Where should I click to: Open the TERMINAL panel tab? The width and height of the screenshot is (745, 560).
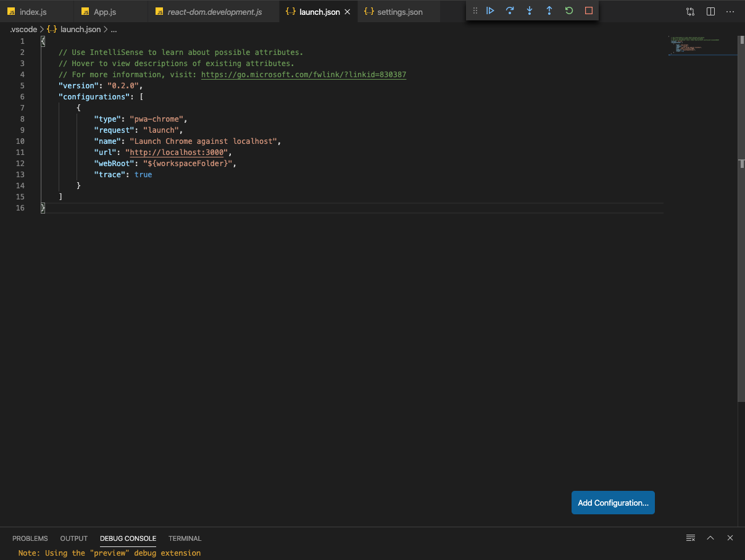185,538
